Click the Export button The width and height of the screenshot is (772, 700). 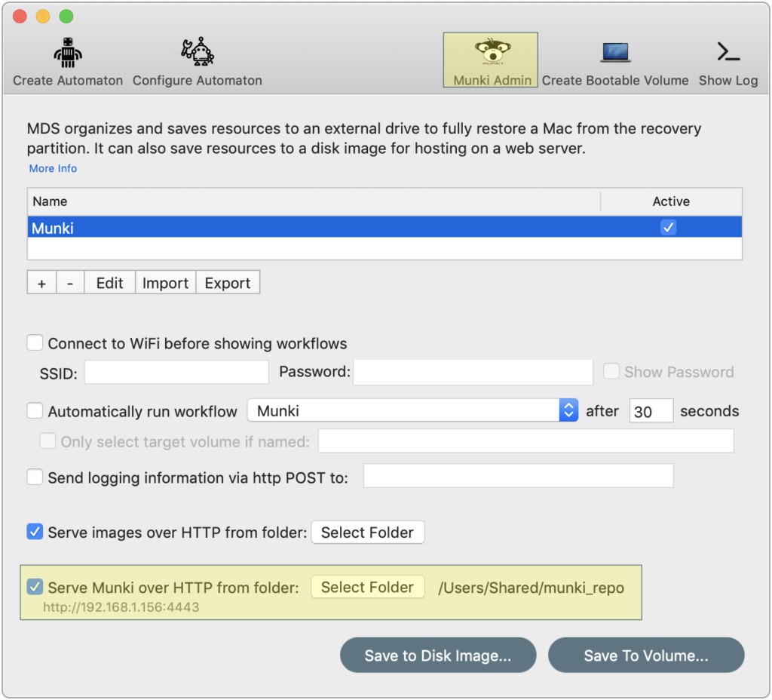tap(228, 283)
